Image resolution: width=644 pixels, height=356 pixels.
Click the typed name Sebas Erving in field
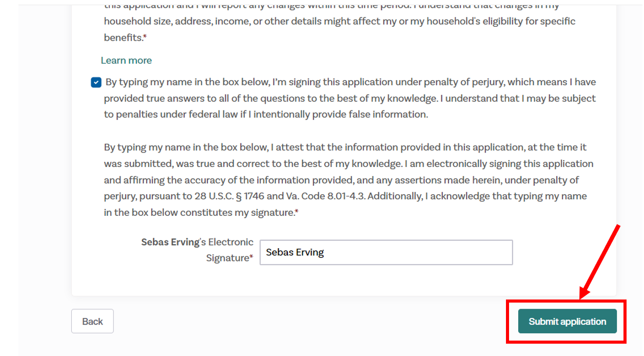point(295,253)
